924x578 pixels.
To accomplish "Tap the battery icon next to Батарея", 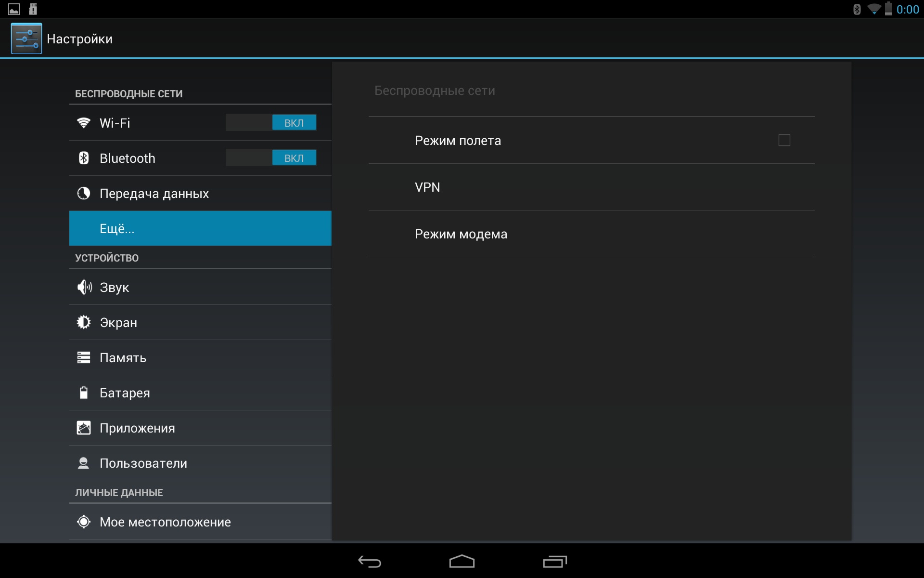I will pos(84,393).
